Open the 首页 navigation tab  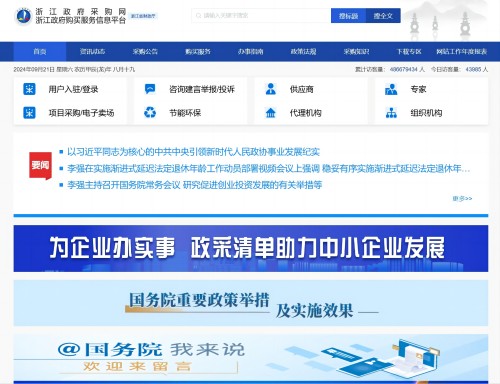40,51
